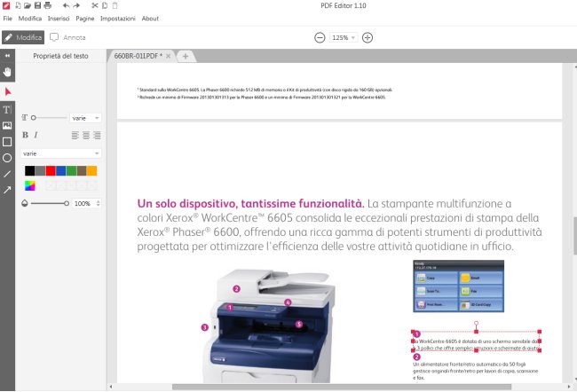Click the rotation handle above selected text box
The width and height of the screenshot is (577, 392).
click(x=476, y=323)
